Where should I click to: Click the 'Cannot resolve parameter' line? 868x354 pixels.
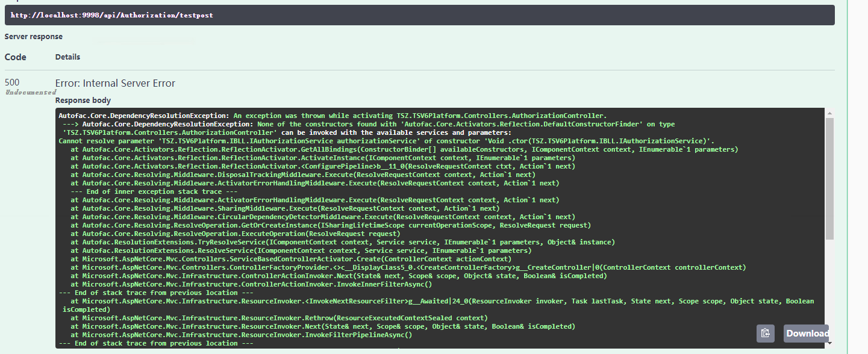[386, 141]
